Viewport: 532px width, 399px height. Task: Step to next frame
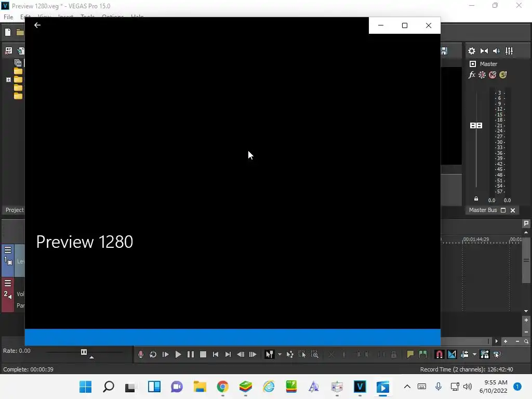253,354
